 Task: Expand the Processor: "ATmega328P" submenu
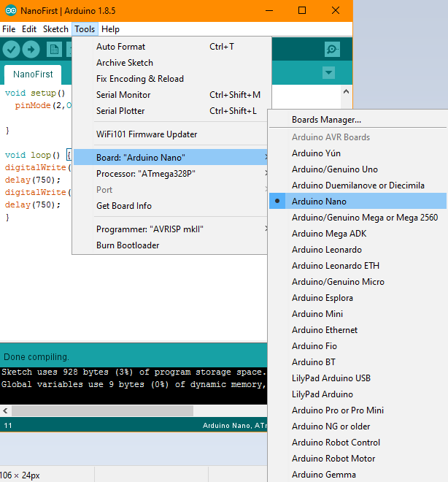pyautogui.click(x=171, y=174)
